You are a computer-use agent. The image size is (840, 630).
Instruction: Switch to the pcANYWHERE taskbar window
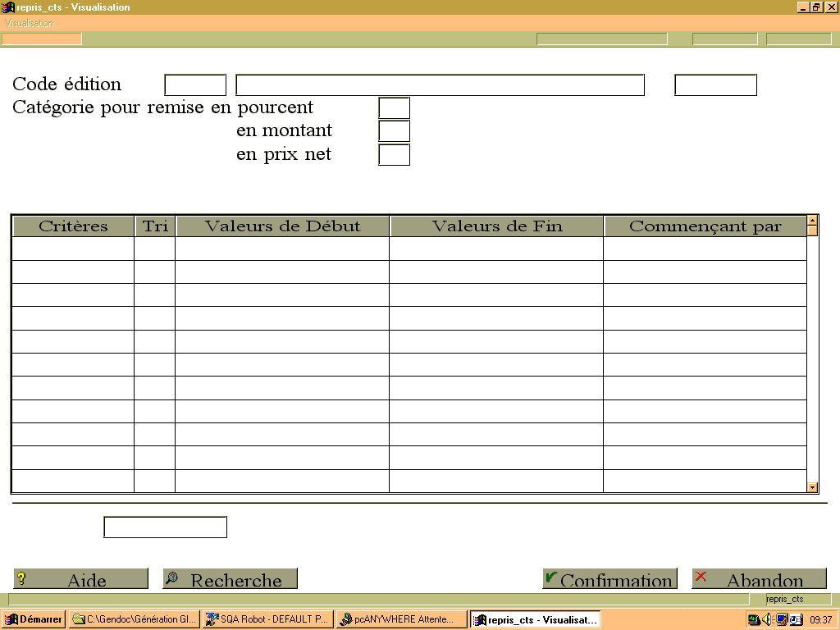[402, 619]
